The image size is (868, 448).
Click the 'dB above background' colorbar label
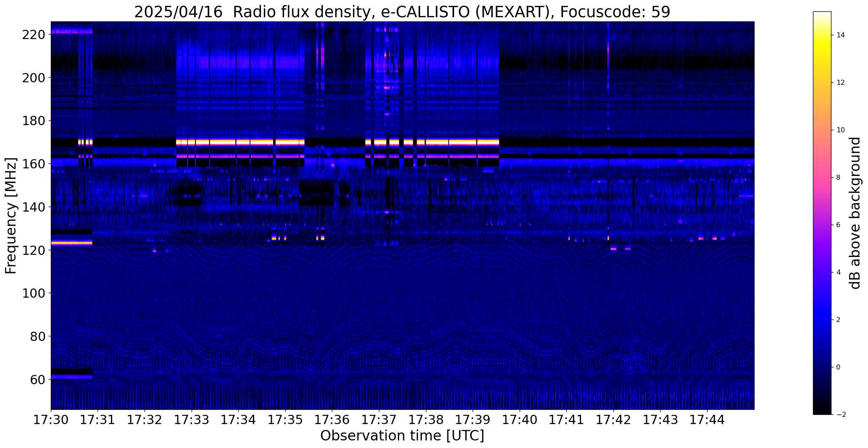[855, 213]
